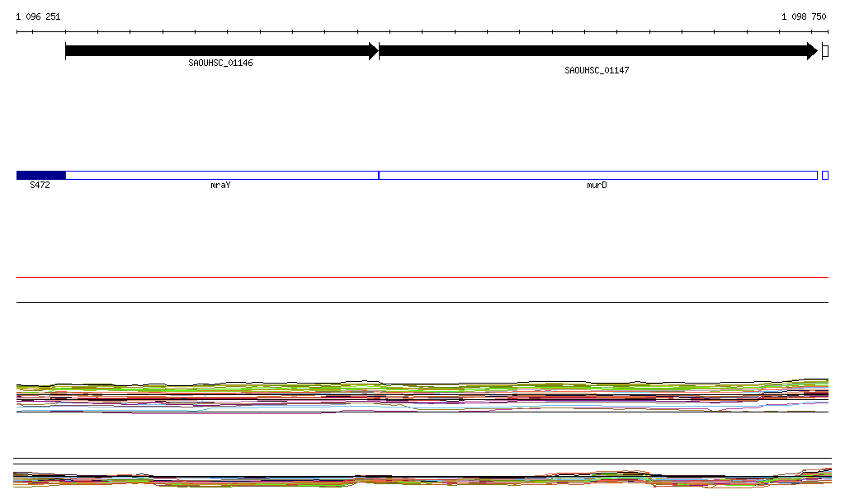845x504 pixels.
Task: Click the mraY label text
Action: tap(220, 186)
